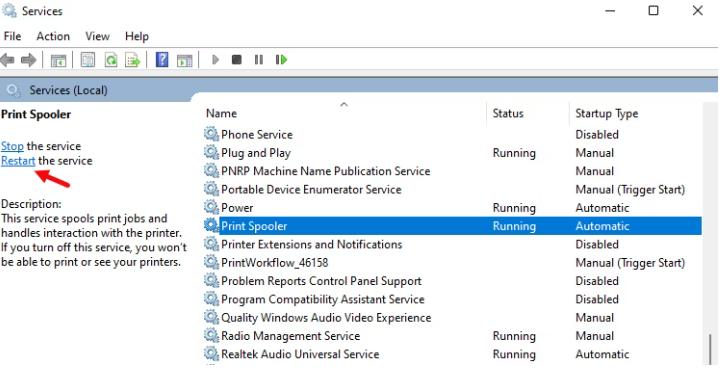Sort by the Name column header

coord(221,114)
